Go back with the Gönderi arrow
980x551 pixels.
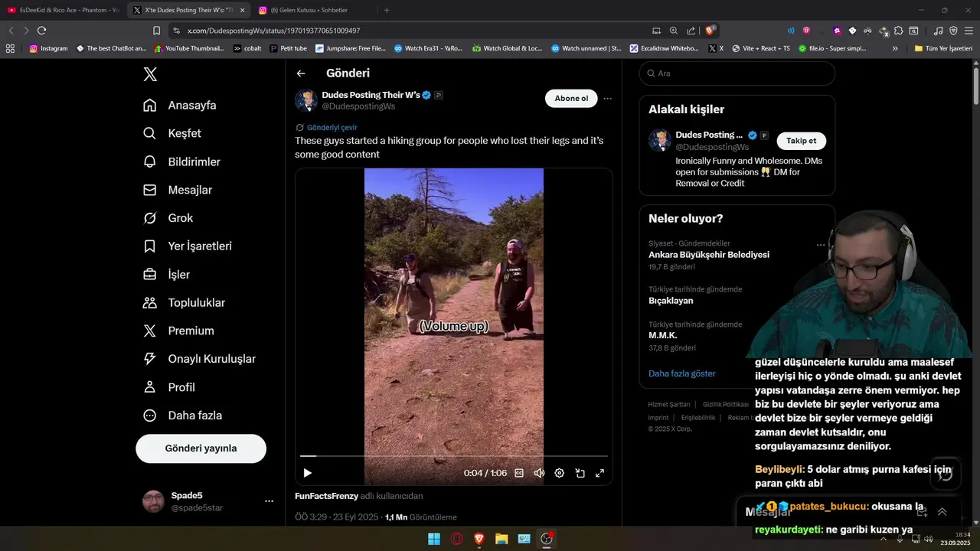[x=301, y=73]
